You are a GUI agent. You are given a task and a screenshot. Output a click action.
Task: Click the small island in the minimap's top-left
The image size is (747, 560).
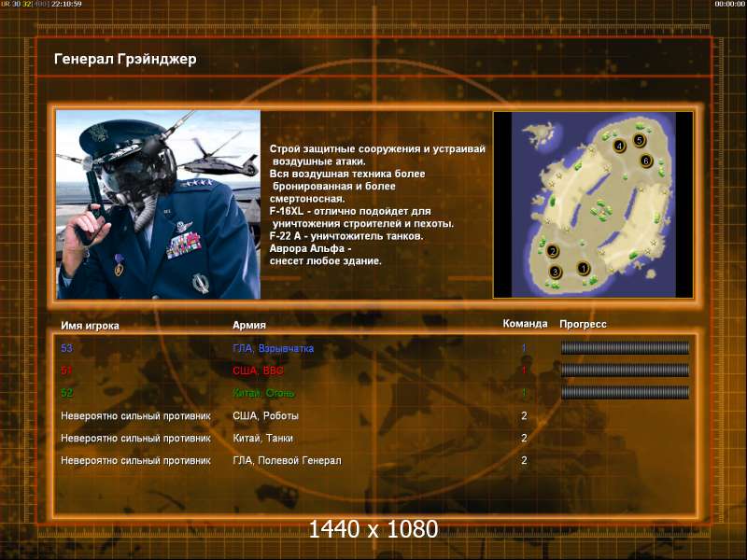541,133
